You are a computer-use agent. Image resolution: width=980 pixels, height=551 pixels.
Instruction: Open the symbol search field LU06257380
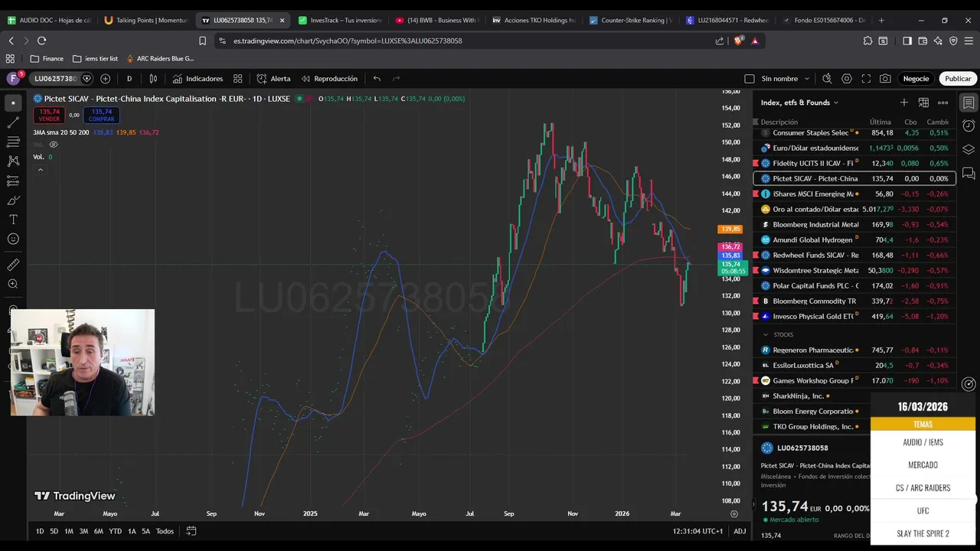(x=54, y=79)
